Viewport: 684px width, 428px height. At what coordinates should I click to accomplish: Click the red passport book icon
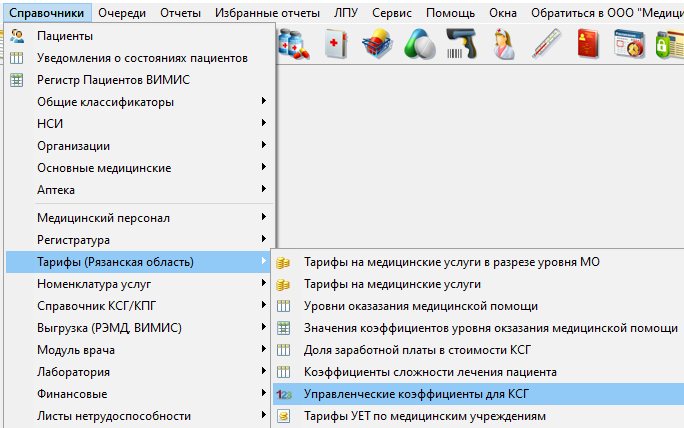click(x=588, y=44)
